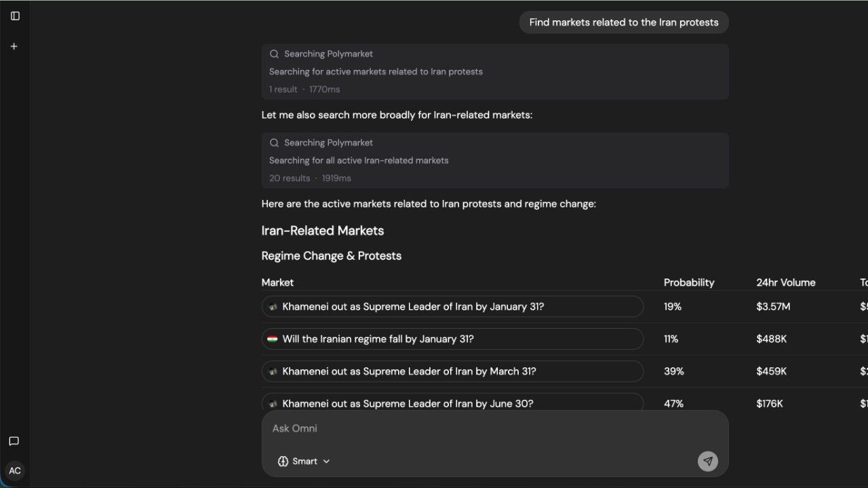Screen dimensions: 868x488
Task: Select the 11% probability value
Action: [x=671, y=339]
